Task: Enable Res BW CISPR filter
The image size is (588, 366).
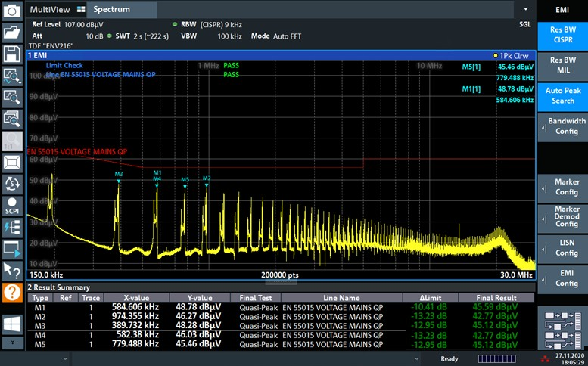Action: click(562, 35)
